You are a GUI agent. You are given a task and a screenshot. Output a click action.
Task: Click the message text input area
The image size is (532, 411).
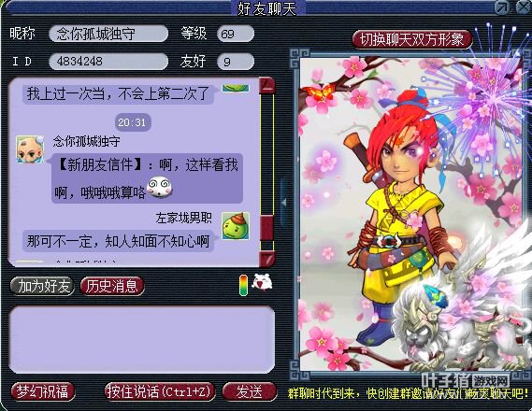point(142,340)
